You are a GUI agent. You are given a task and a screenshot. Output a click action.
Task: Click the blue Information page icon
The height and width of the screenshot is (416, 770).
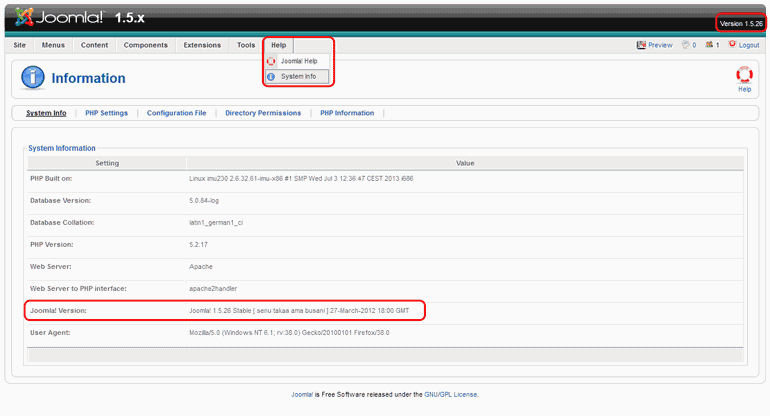pos(33,78)
